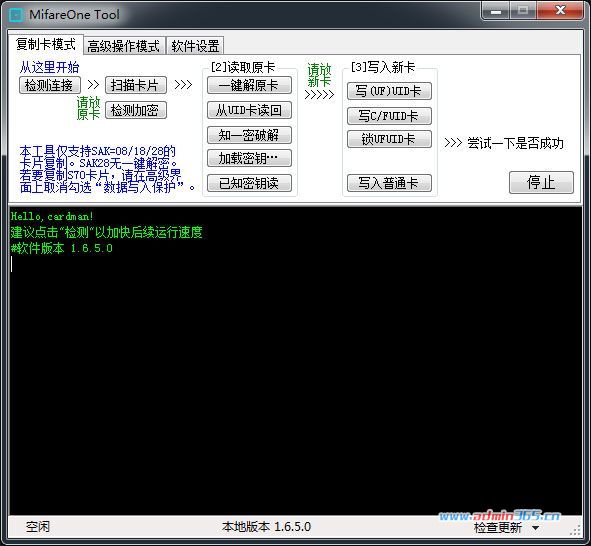Click the #软件版本 1.6.5.0 console line
This screenshot has height=546, width=591.
pyautogui.click(x=62, y=248)
